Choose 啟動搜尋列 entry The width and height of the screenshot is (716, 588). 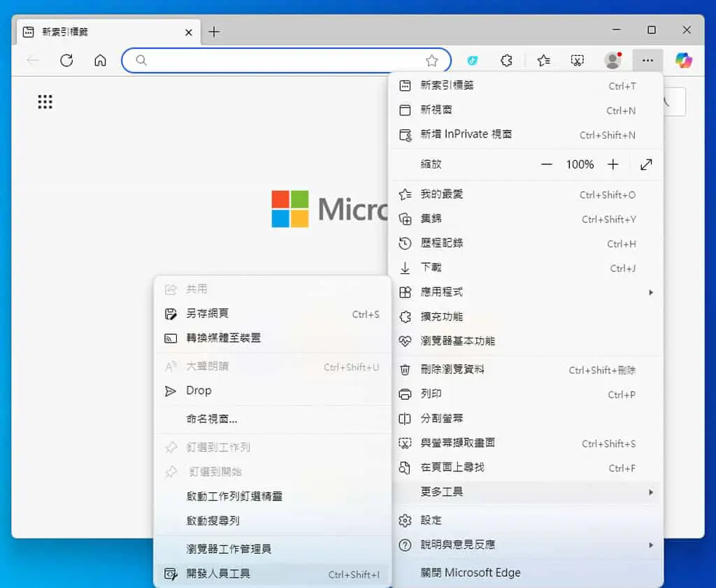pos(272,521)
